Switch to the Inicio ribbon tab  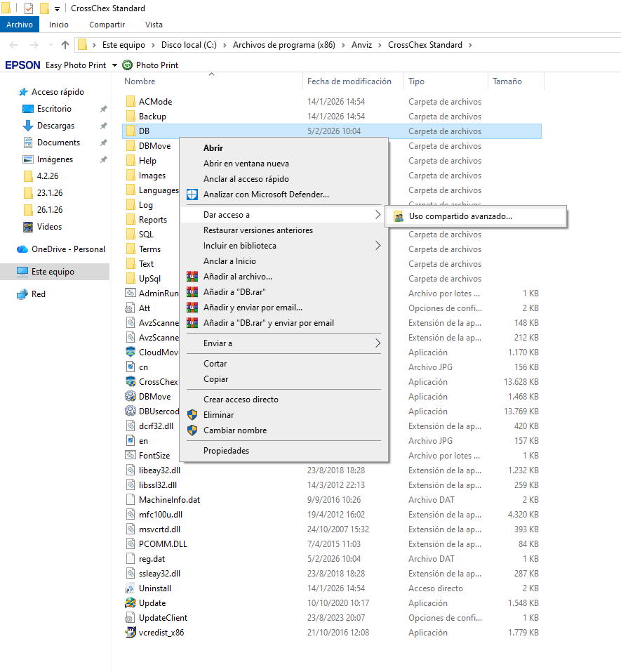[59, 25]
